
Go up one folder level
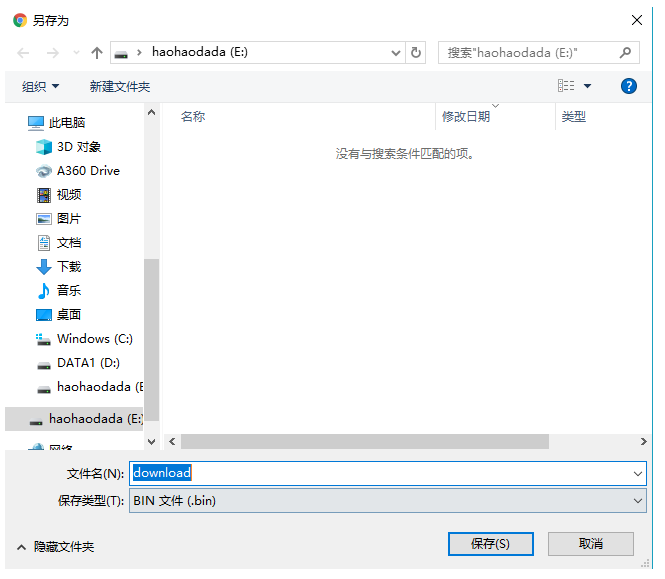point(97,53)
